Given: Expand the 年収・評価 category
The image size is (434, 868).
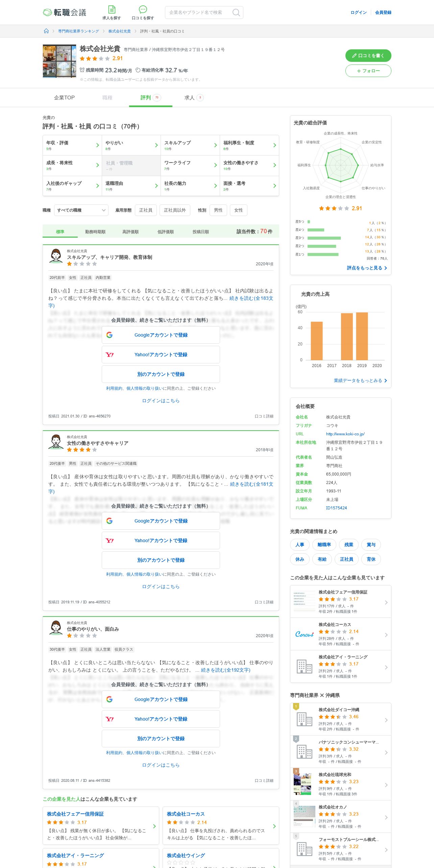Looking at the screenshot, I should 72,145.
